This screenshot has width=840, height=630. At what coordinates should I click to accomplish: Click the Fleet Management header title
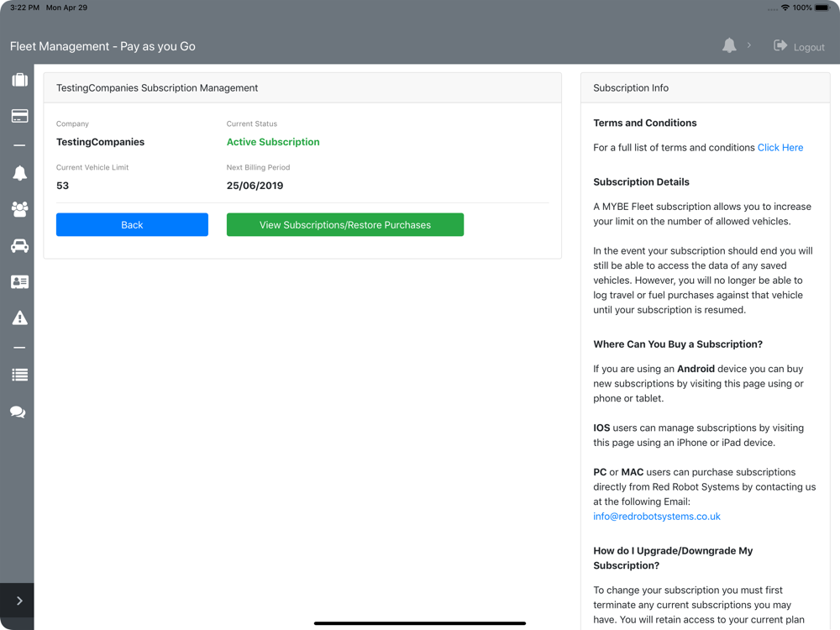point(102,46)
